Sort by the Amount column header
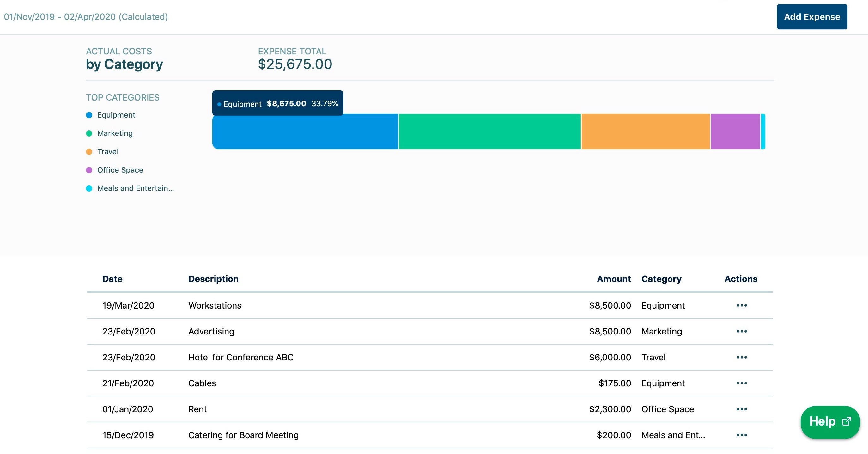This screenshot has height=454, width=868. tap(614, 279)
